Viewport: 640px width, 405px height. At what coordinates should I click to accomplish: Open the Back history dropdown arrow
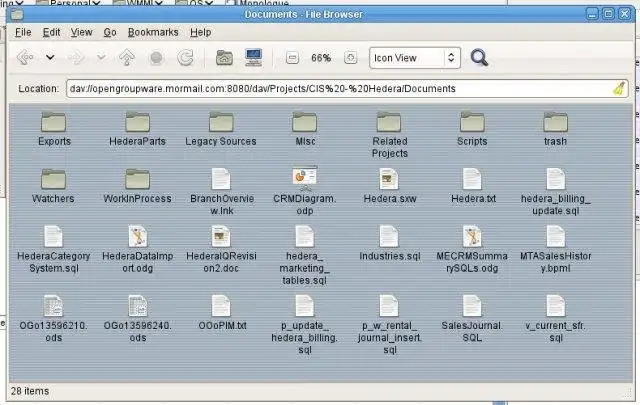(50, 58)
